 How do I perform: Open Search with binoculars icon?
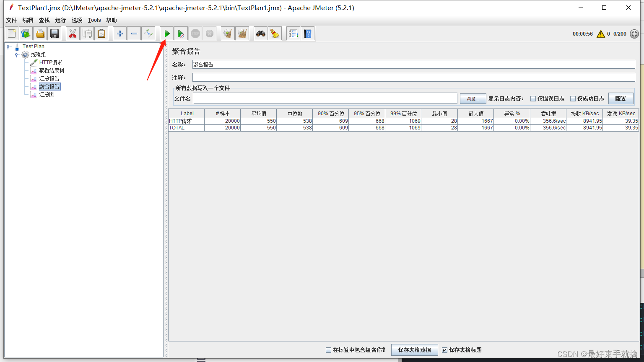point(261,34)
